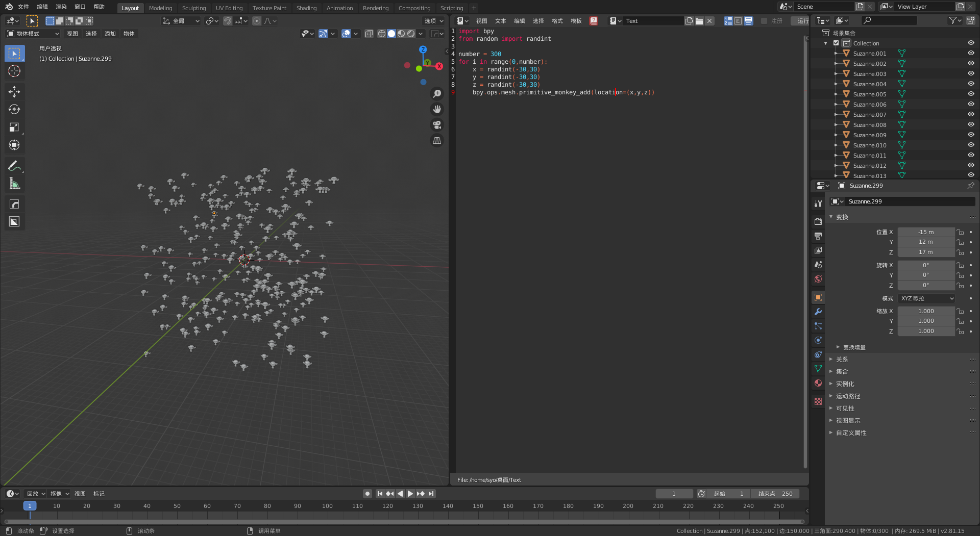Click the 运行 run script button
This screenshot has width=980, height=536.
(x=801, y=21)
